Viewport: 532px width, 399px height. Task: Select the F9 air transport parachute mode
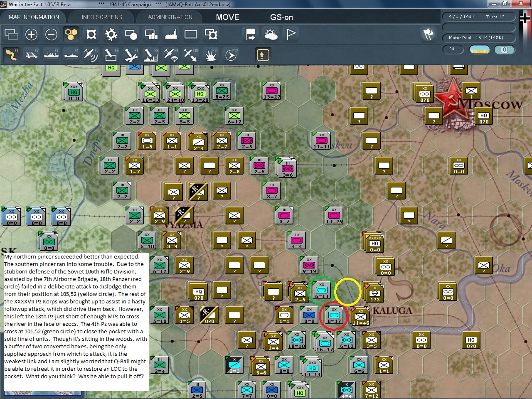coord(171,55)
